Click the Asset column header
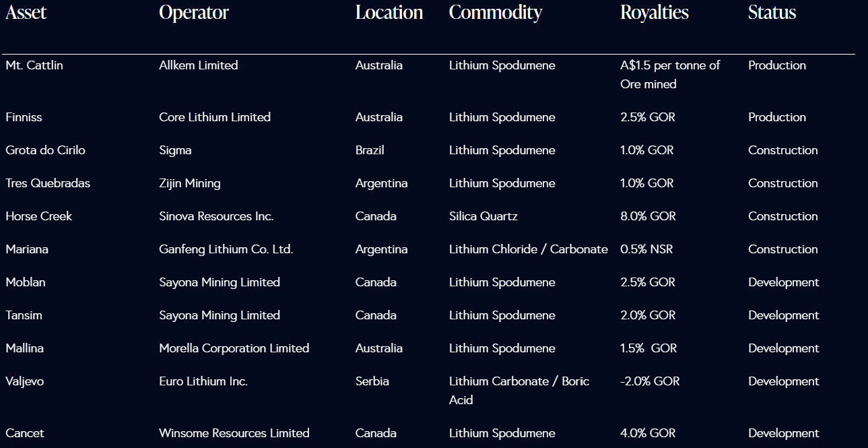Viewport: 868px width, 448px height. pos(27,12)
